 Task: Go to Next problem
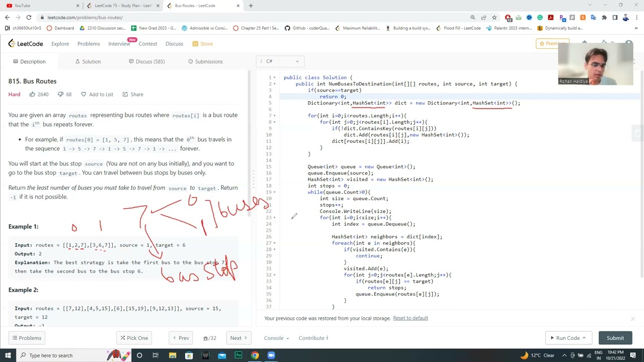click(239, 338)
